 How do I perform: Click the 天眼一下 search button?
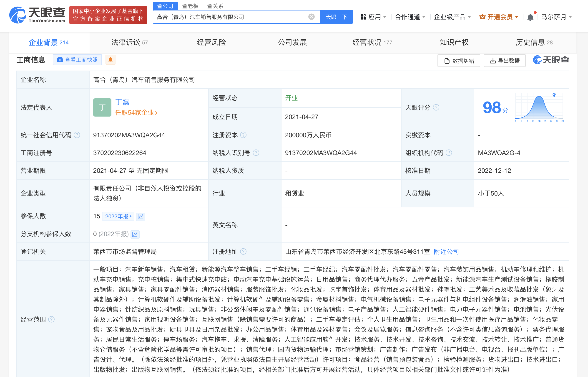337,17
